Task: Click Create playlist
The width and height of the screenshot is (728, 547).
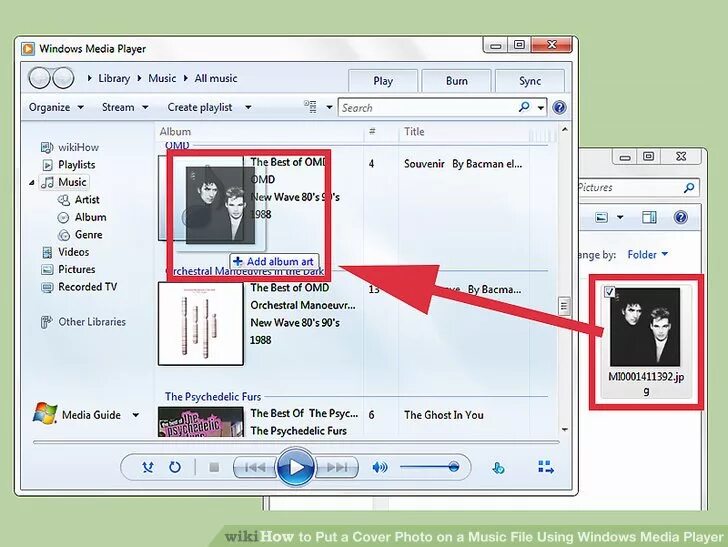Action: [x=200, y=107]
